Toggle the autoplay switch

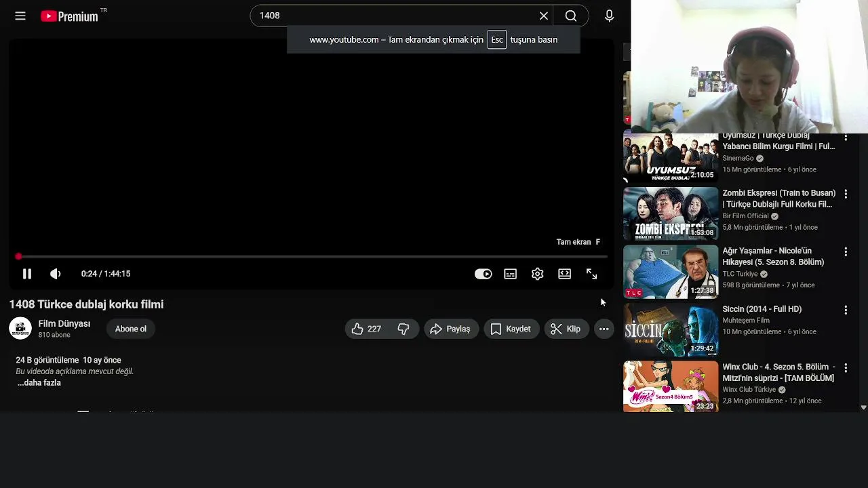click(x=483, y=274)
